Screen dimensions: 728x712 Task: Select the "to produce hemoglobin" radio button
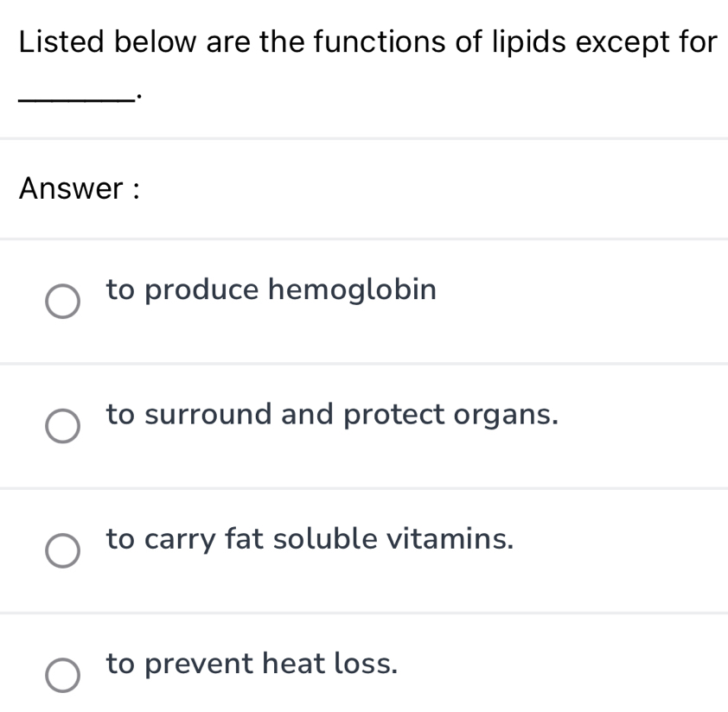pyautogui.click(x=62, y=302)
